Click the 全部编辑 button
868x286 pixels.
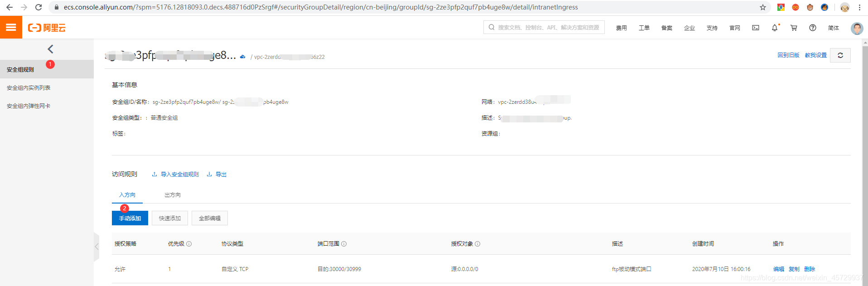210,218
